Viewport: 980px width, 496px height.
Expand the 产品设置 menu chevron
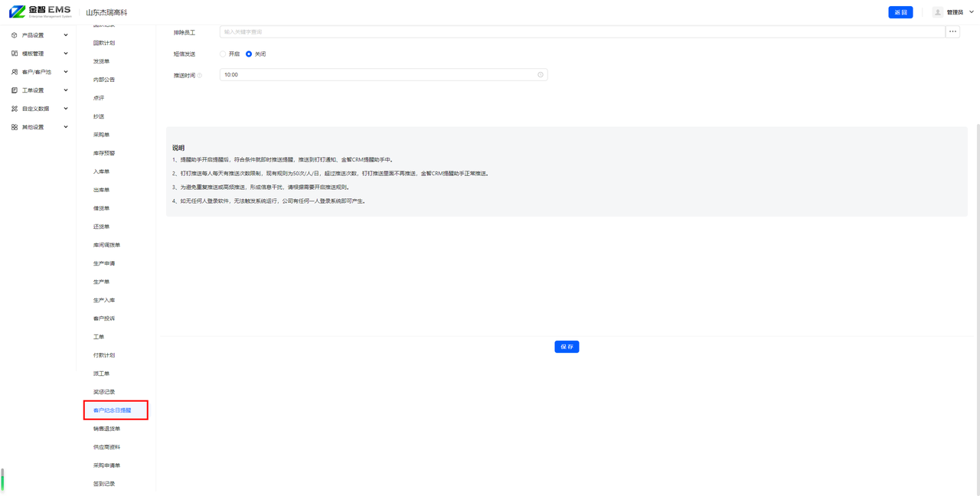(x=66, y=35)
